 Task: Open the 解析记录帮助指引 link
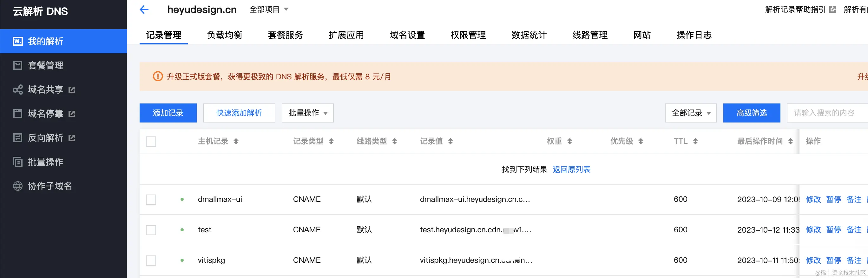tap(796, 10)
